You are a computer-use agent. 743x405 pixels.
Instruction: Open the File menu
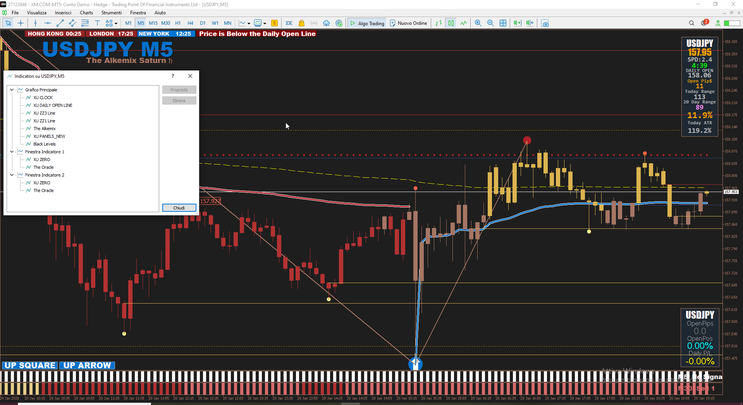[15, 13]
